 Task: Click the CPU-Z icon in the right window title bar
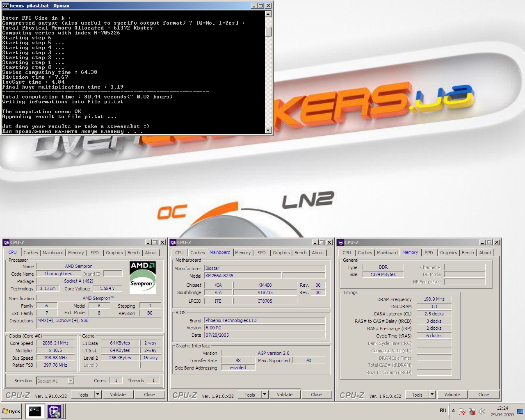[x=340, y=242]
